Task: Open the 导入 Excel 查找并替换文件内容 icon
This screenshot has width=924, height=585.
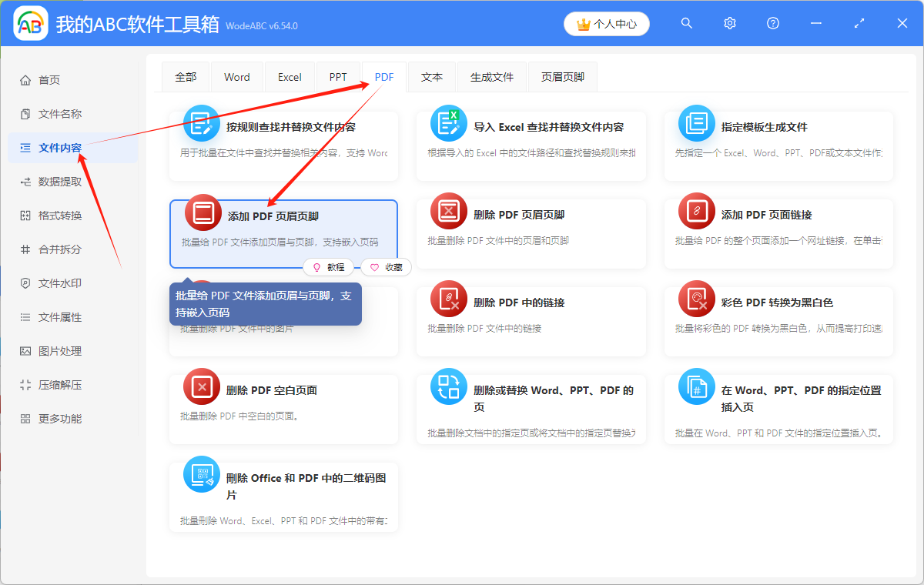Action: 449,122
